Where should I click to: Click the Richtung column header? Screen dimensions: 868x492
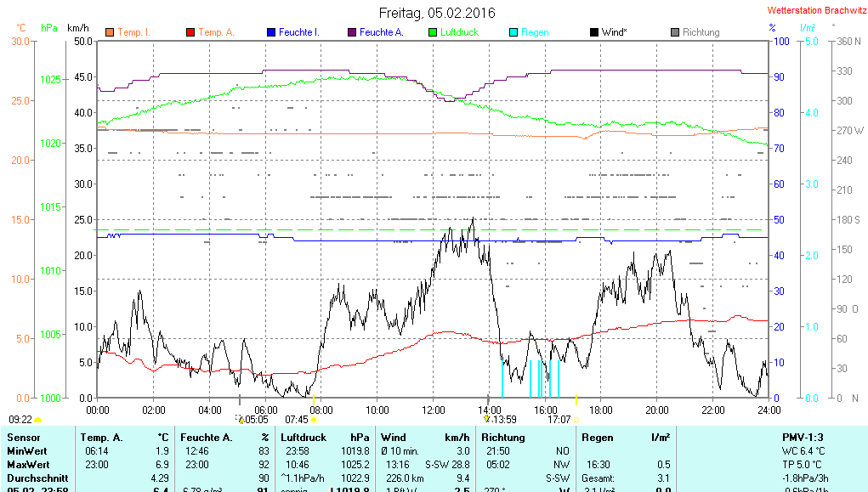tap(503, 437)
